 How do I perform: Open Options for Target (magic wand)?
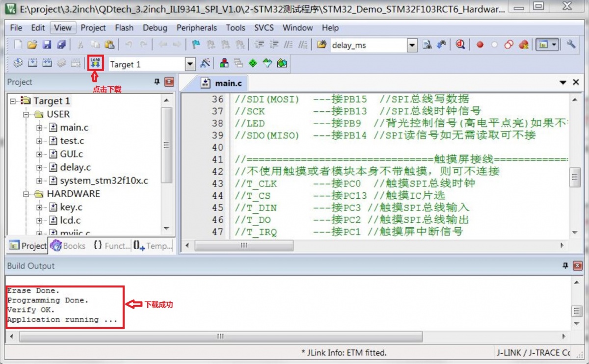pos(205,64)
